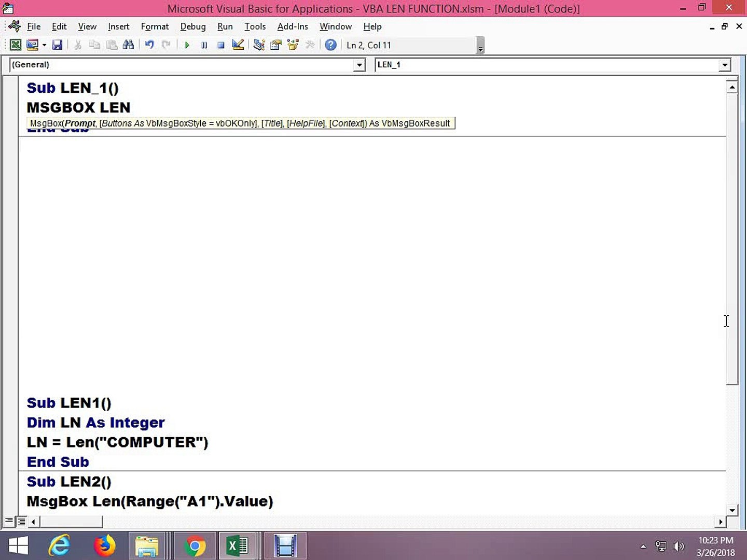Screen dimensions: 747x560
Task: Switch to Full Module View
Action: point(21,521)
